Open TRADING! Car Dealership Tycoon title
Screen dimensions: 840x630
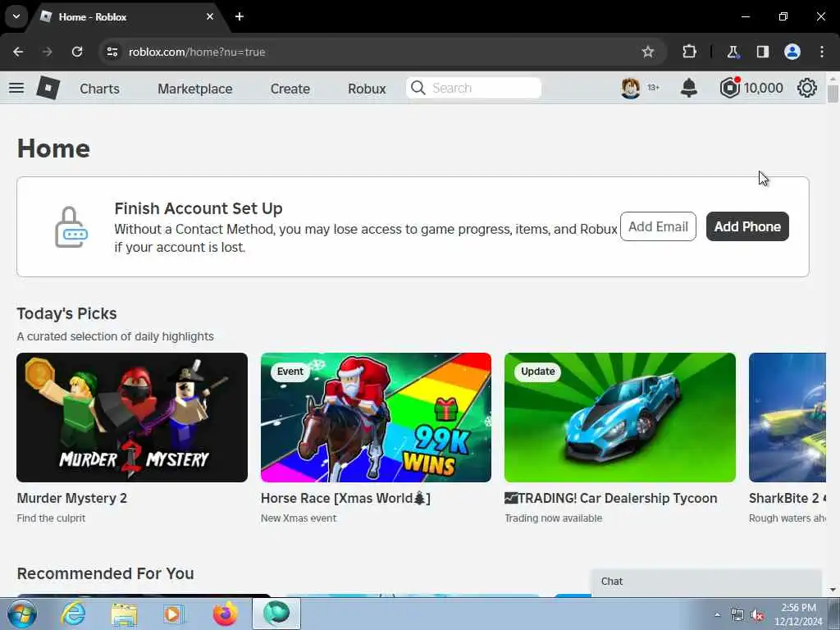coord(610,498)
